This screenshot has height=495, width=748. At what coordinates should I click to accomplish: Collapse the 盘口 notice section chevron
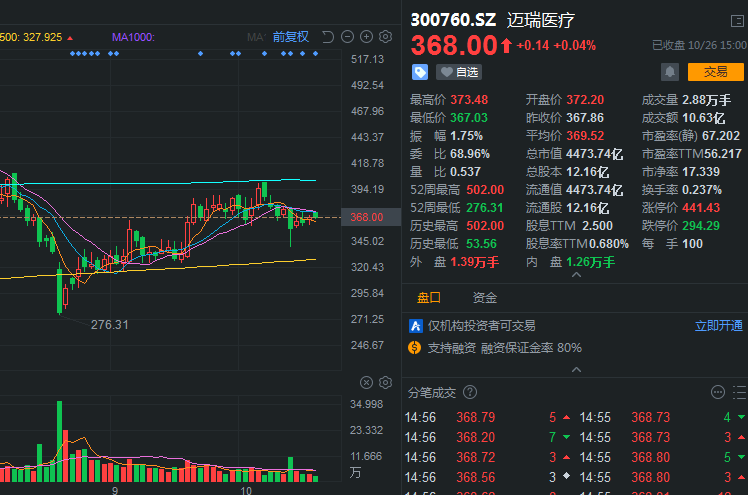click(576, 370)
